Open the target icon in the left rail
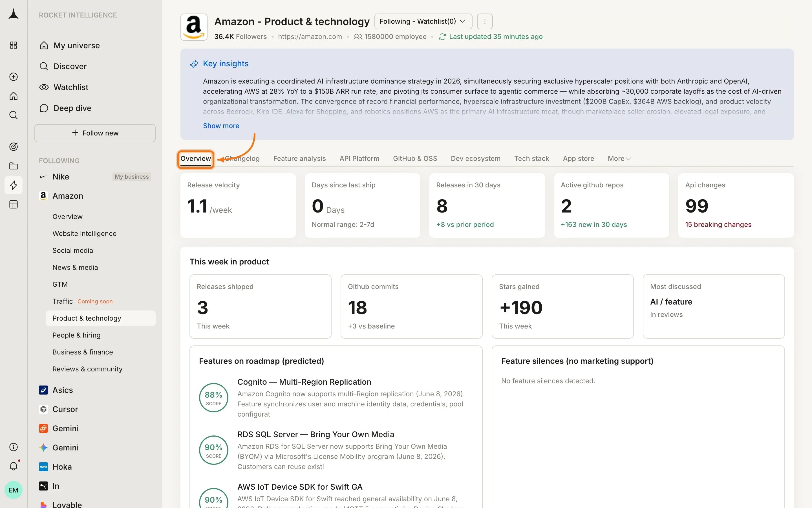The width and height of the screenshot is (812, 508). click(14, 146)
